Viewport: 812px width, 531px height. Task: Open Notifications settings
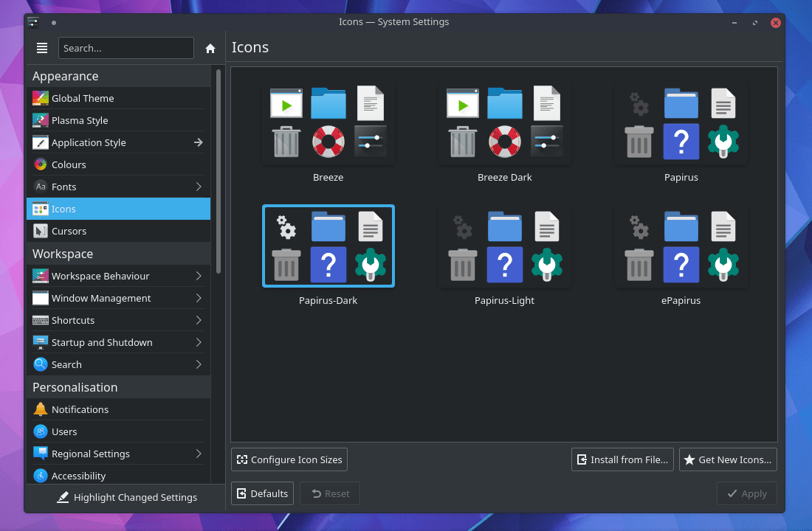coord(81,409)
